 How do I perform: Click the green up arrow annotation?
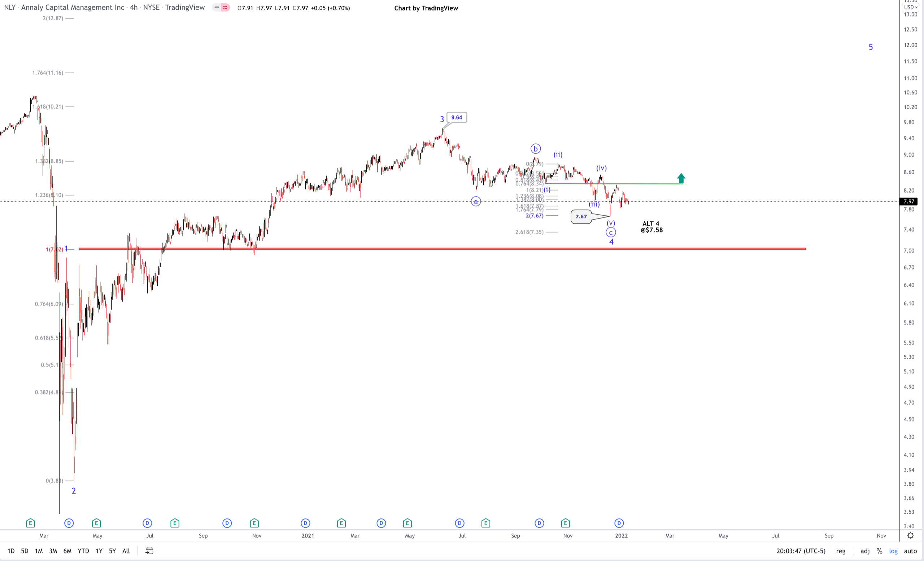[x=681, y=178]
